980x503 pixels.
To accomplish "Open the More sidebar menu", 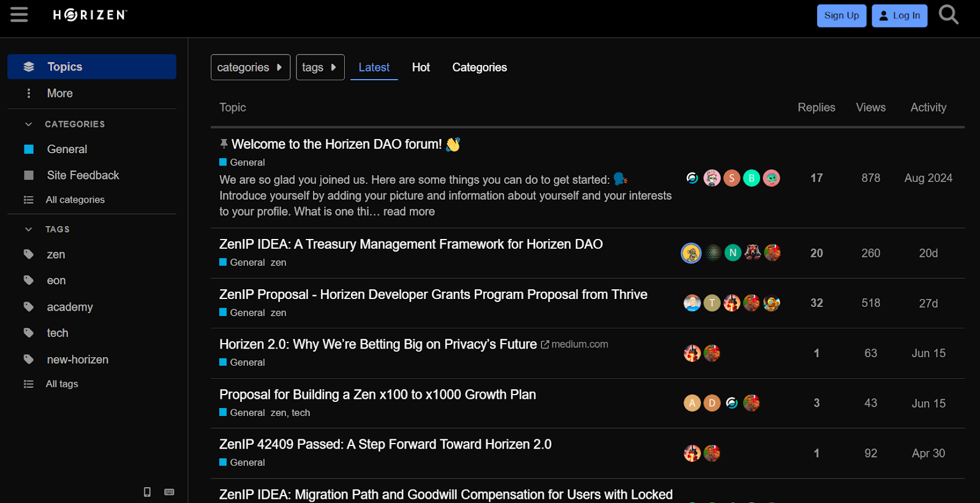I will coord(92,93).
